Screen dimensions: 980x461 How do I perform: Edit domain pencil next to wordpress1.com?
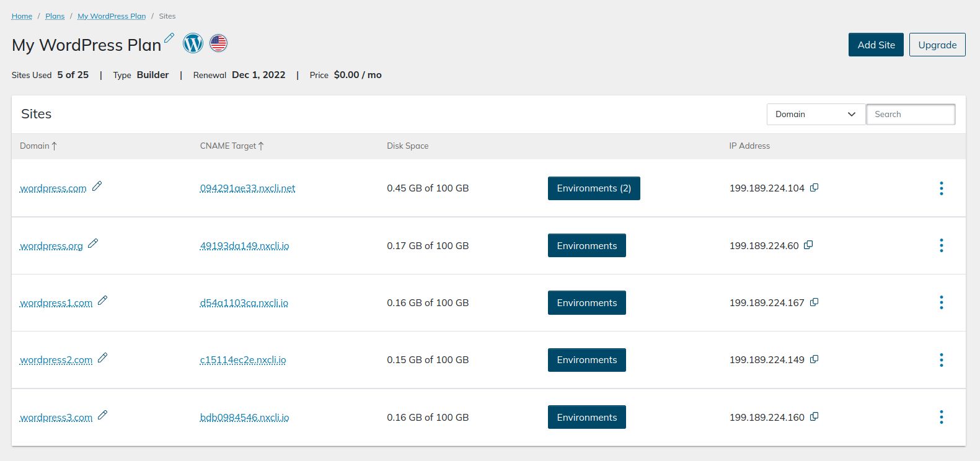tap(103, 301)
